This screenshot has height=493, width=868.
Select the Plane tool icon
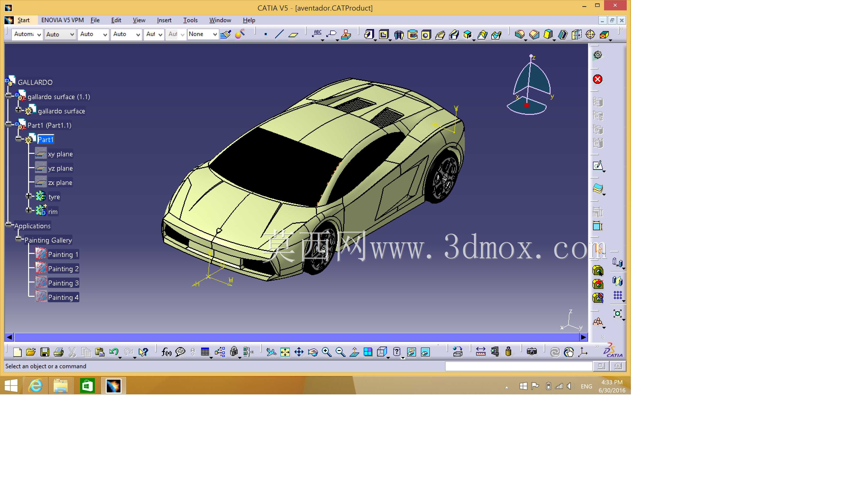pyautogui.click(x=293, y=34)
